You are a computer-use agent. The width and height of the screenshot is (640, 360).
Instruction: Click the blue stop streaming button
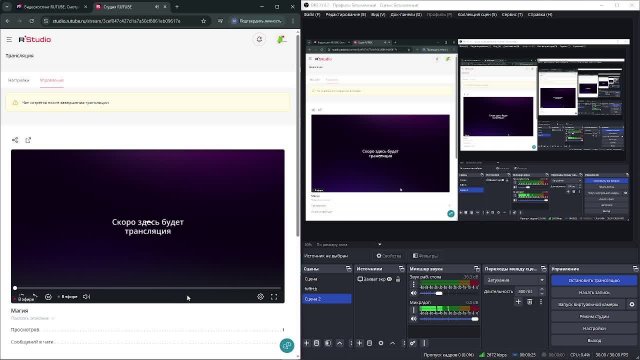tap(594, 280)
